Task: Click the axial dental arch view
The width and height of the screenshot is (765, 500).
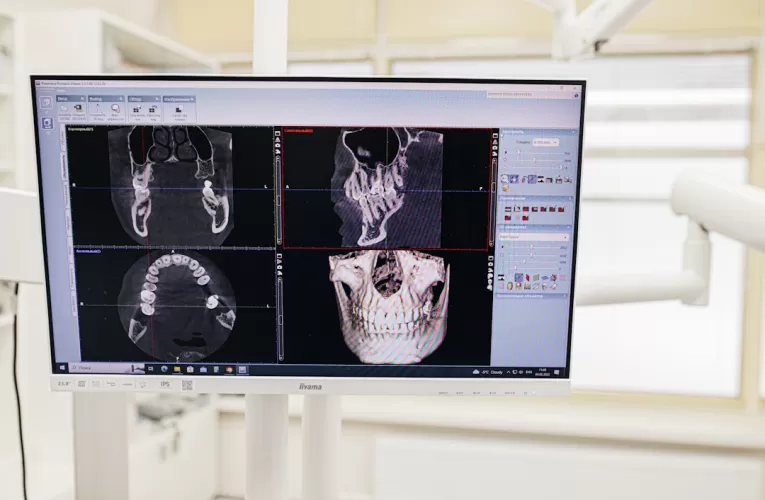Action: point(175,303)
